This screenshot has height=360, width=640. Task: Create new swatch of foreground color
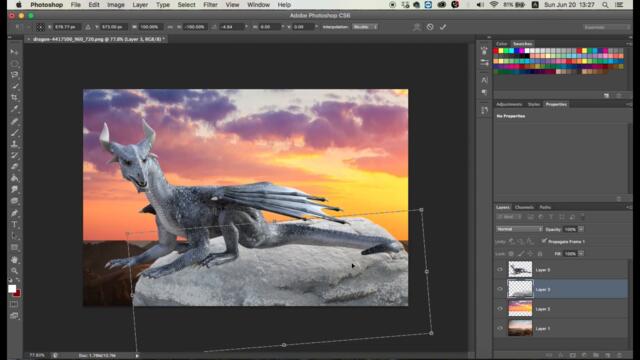[x=607, y=95]
